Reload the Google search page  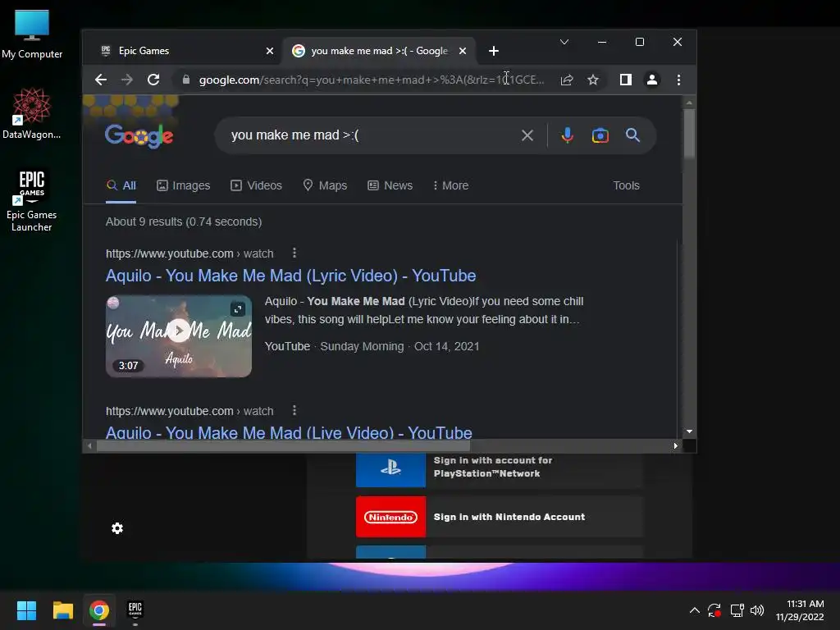pyautogui.click(x=153, y=80)
